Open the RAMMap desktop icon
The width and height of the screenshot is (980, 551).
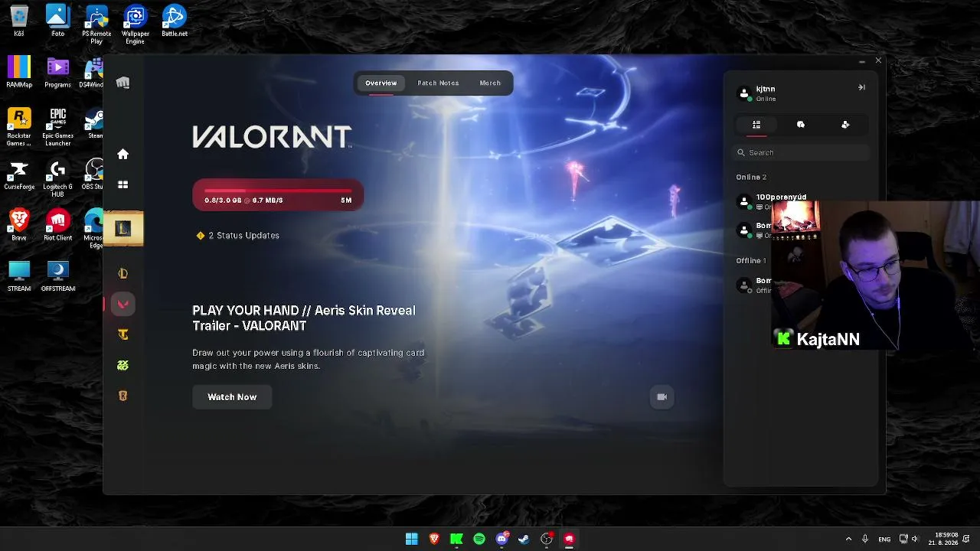click(19, 72)
